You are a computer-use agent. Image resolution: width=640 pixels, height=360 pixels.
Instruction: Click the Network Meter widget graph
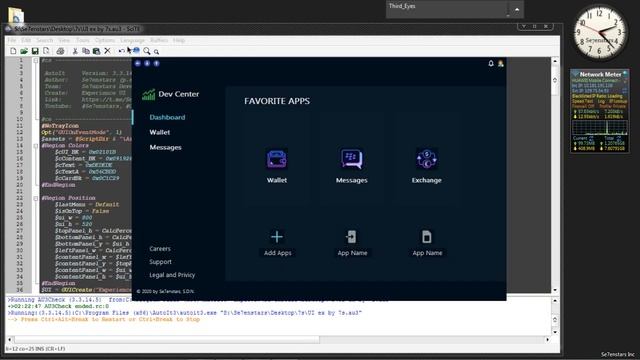coord(600,127)
